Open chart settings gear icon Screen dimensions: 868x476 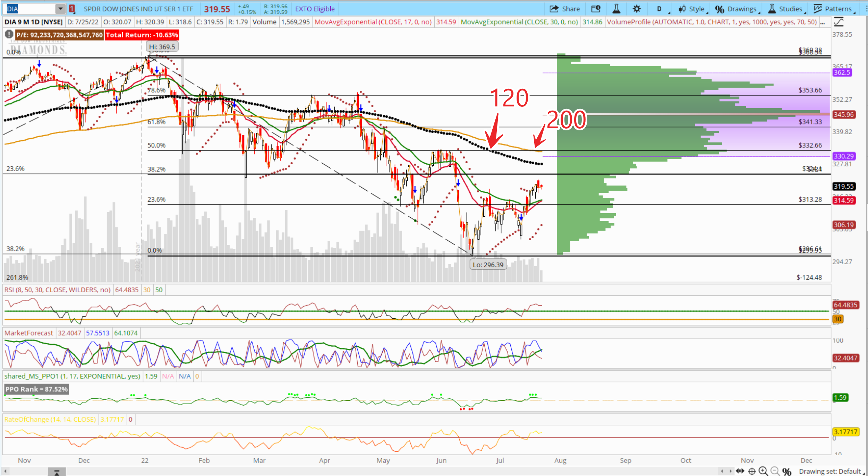[x=637, y=9]
